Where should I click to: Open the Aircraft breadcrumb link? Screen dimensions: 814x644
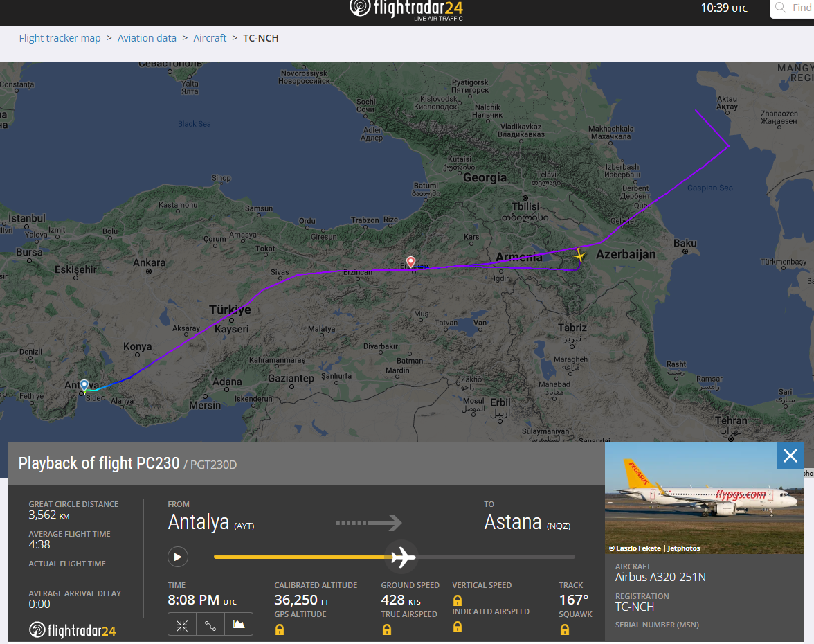tap(210, 38)
